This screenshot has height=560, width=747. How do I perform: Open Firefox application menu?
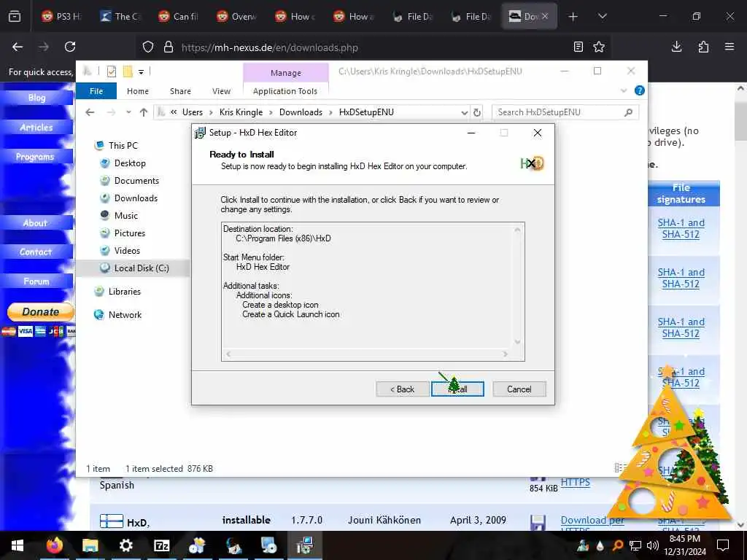coord(729,47)
